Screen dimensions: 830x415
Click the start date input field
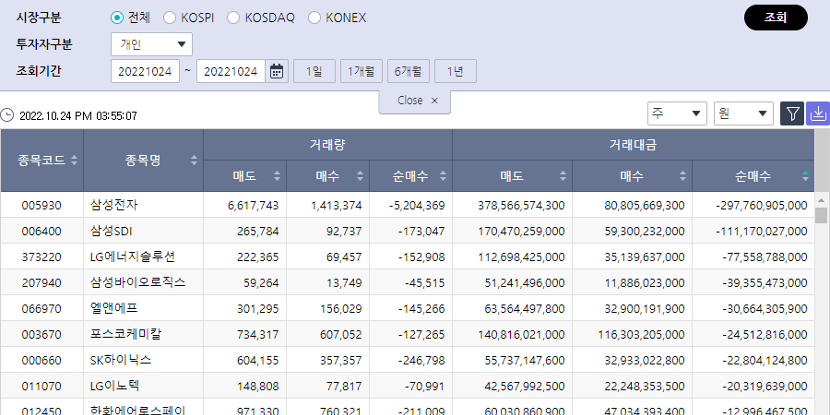148,71
